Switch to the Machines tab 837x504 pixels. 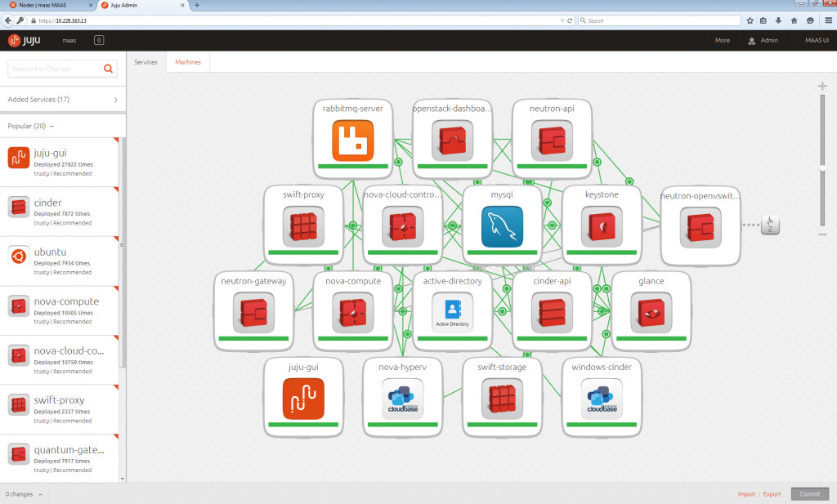click(188, 62)
